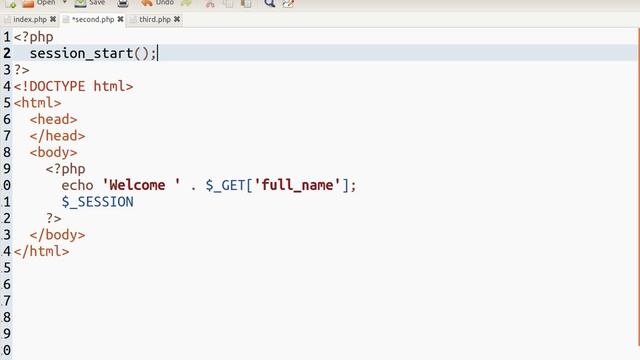The height and width of the screenshot is (360, 640).
Task: Create a new document with the toolbar icon
Action: click(x=11, y=4)
